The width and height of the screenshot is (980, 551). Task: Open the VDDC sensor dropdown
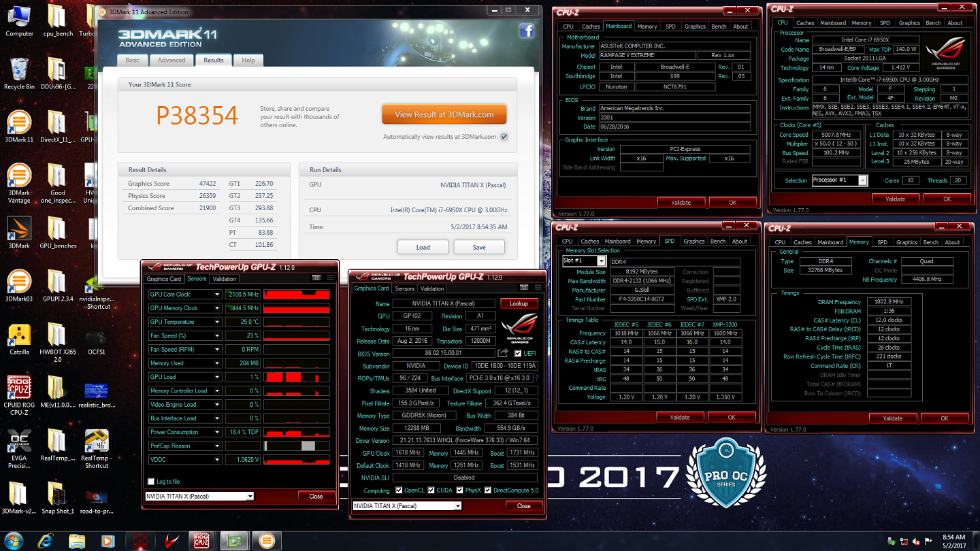[217, 459]
